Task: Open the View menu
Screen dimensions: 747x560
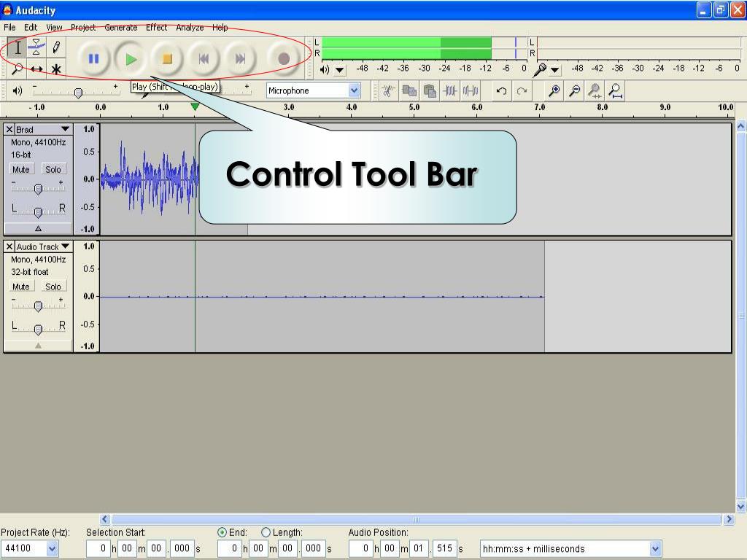Action: [x=54, y=28]
